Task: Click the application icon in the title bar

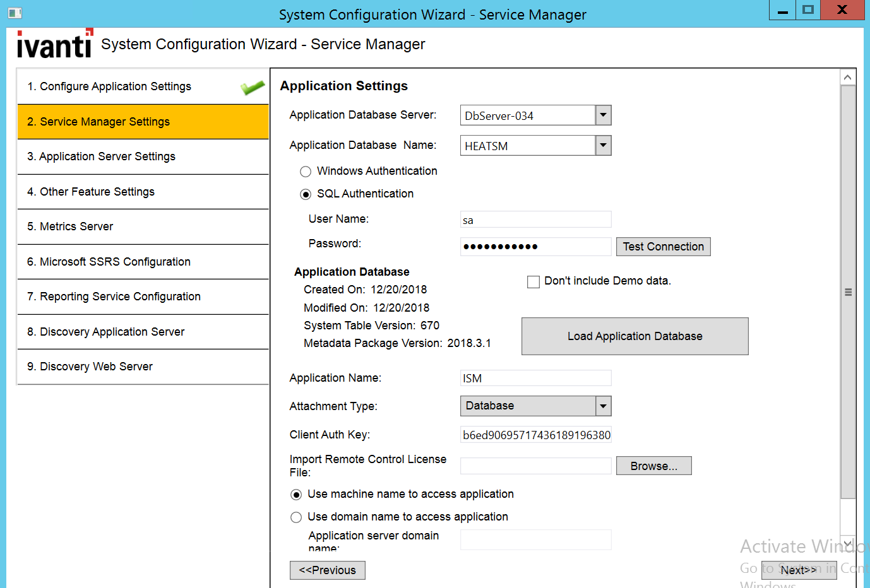Action: [x=14, y=12]
